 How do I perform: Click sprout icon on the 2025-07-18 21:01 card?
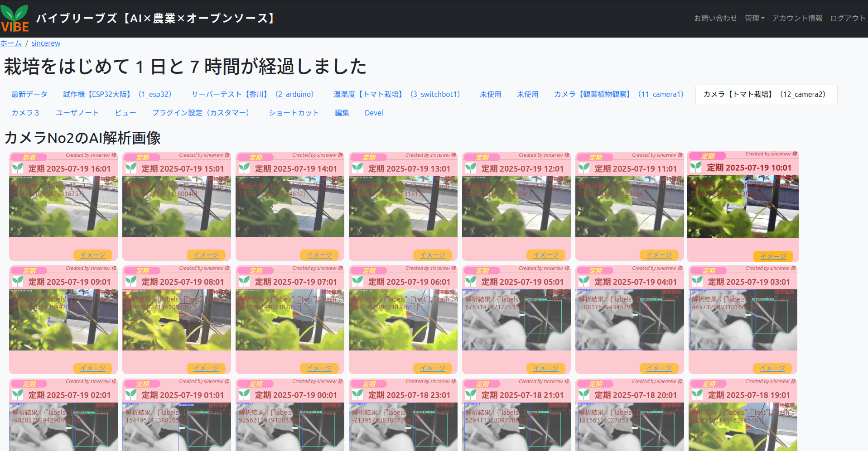tap(471, 395)
